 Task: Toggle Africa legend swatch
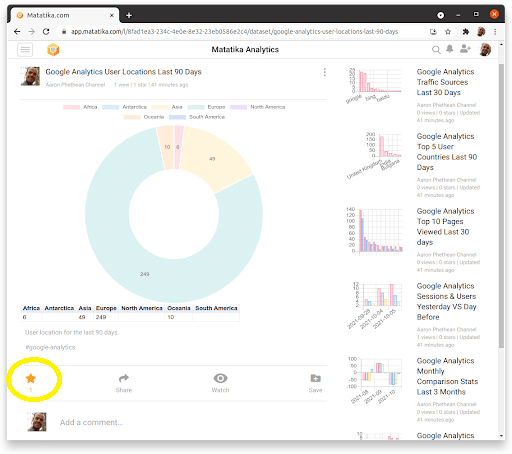click(72, 107)
